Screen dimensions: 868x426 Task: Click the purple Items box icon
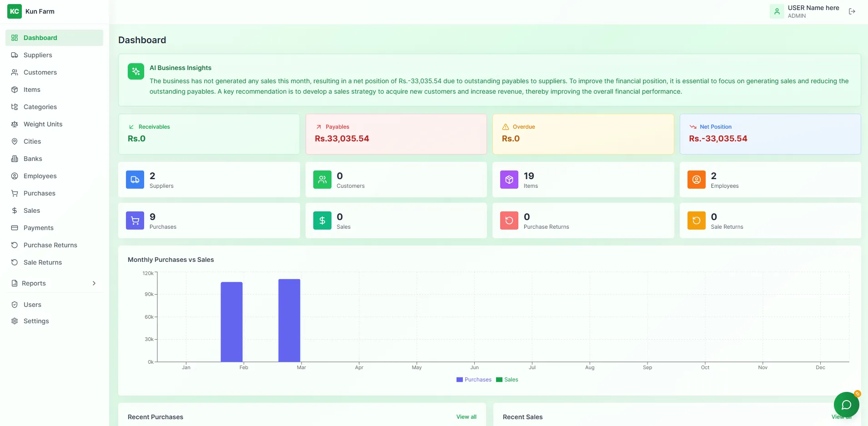509,180
